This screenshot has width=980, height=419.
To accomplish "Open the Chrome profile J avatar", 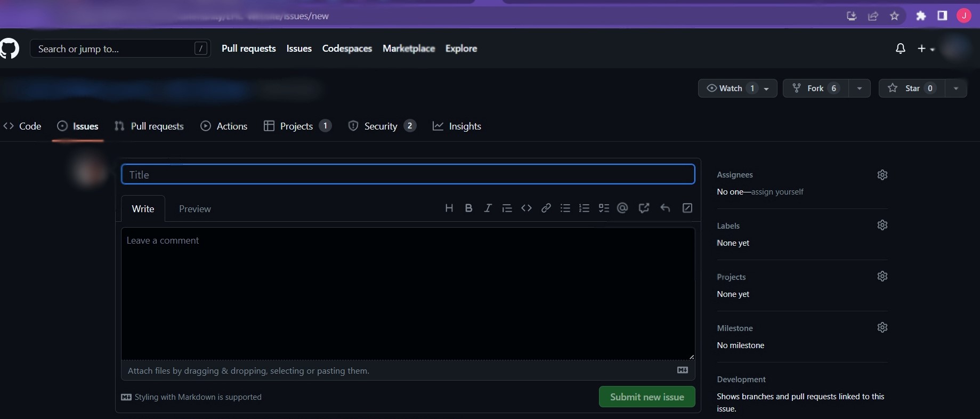I will tap(964, 16).
